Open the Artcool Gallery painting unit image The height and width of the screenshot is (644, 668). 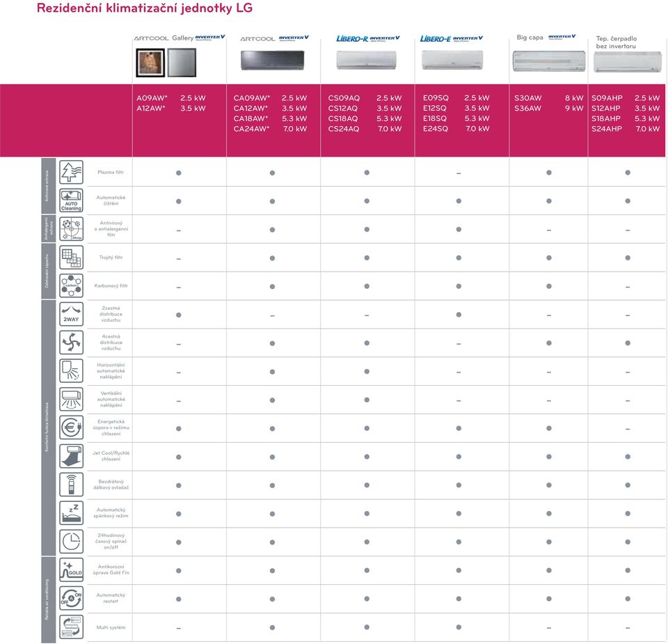tap(150, 63)
